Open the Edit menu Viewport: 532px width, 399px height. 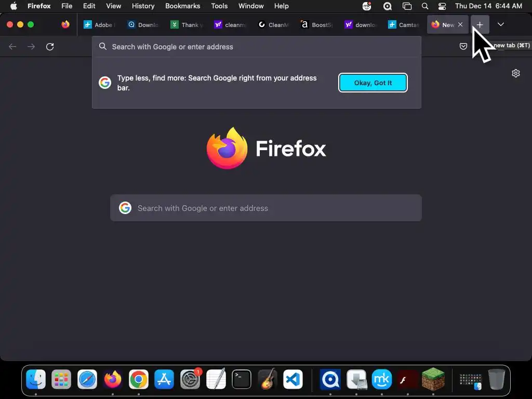point(89,6)
